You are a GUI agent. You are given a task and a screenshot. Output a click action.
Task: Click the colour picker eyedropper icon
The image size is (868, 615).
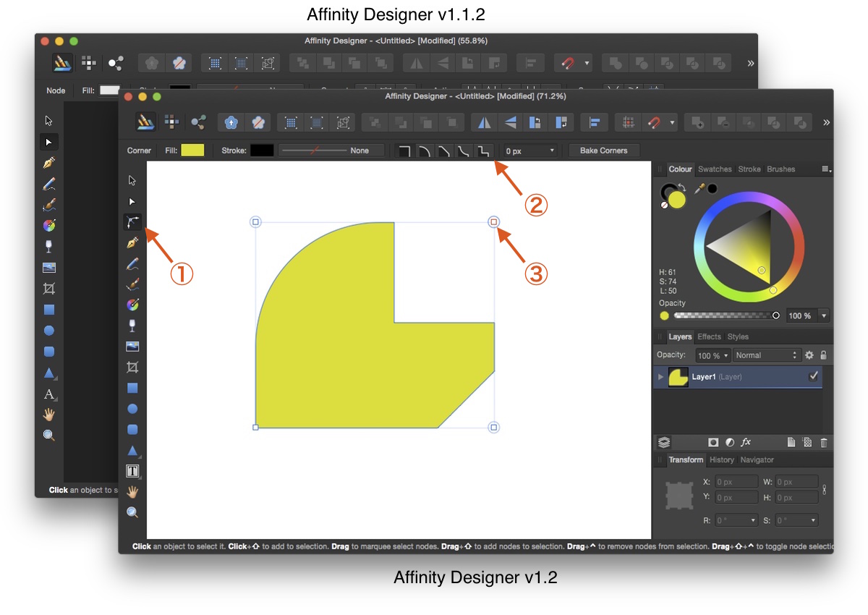click(699, 188)
